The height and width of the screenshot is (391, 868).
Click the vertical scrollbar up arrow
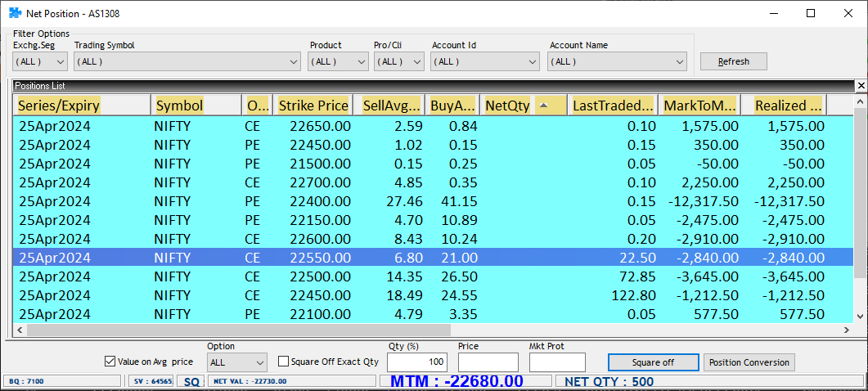tap(860, 101)
